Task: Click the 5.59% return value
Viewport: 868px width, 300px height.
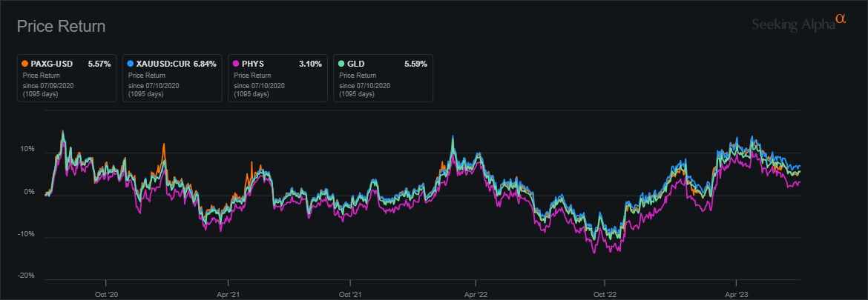Action: (415, 64)
